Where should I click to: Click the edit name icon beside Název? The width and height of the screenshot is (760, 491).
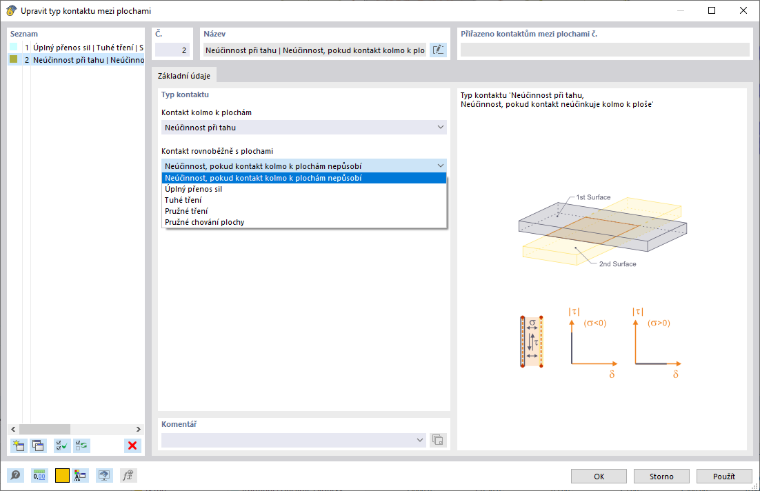pyautogui.click(x=438, y=50)
